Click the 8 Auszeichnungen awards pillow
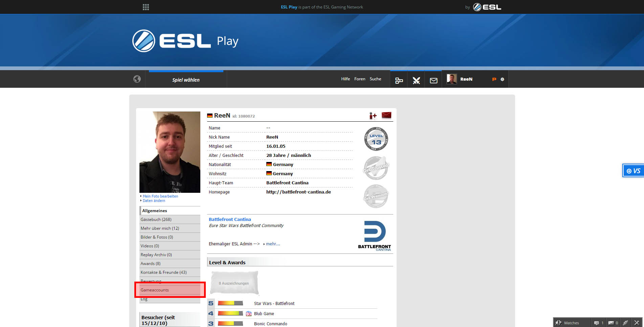 (x=234, y=283)
